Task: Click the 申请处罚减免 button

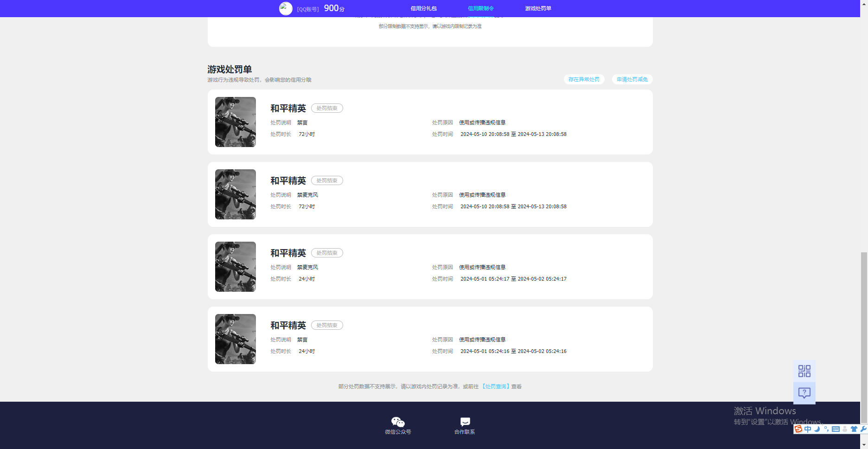Action: click(632, 79)
